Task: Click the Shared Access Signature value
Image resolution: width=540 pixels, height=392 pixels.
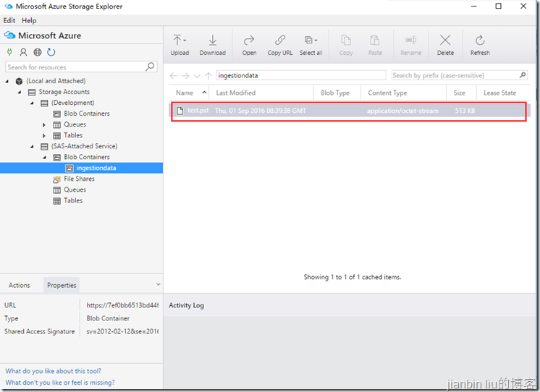Action: (x=122, y=331)
